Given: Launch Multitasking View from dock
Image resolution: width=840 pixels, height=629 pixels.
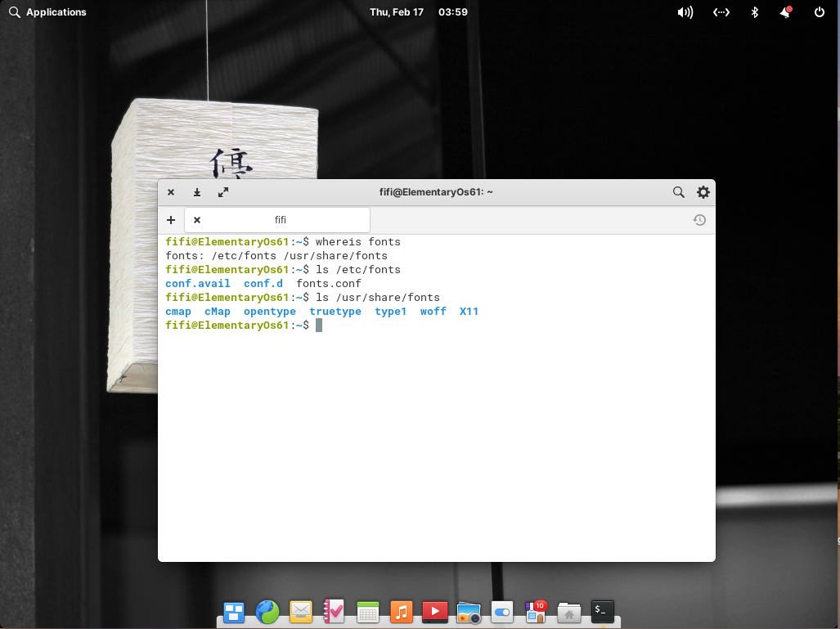Looking at the screenshot, I should 234,611.
